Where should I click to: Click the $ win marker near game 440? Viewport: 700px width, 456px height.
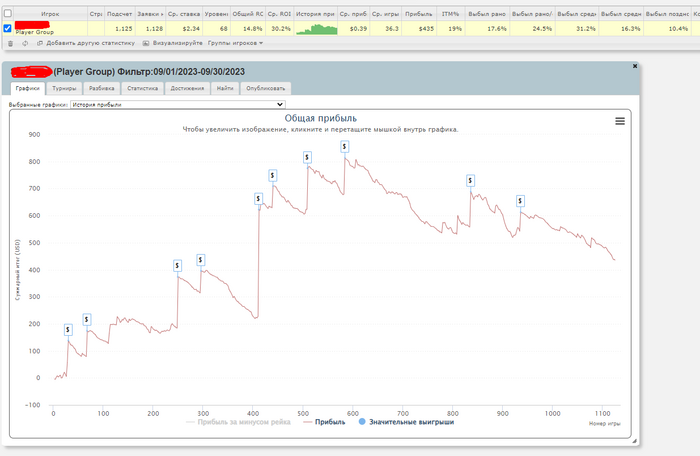(x=272, y=176)
